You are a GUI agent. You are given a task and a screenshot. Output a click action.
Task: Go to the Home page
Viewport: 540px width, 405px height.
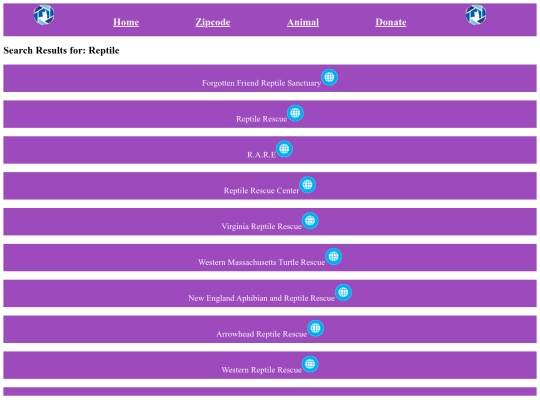[x=126, y=22]
